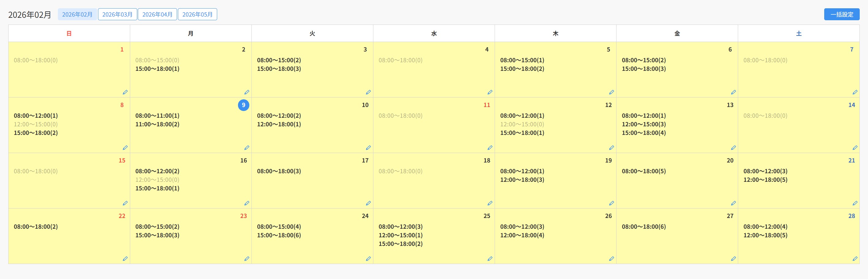Edit time slots for February 25
This screenshot has height=279, width=868.
coord(490,259)
